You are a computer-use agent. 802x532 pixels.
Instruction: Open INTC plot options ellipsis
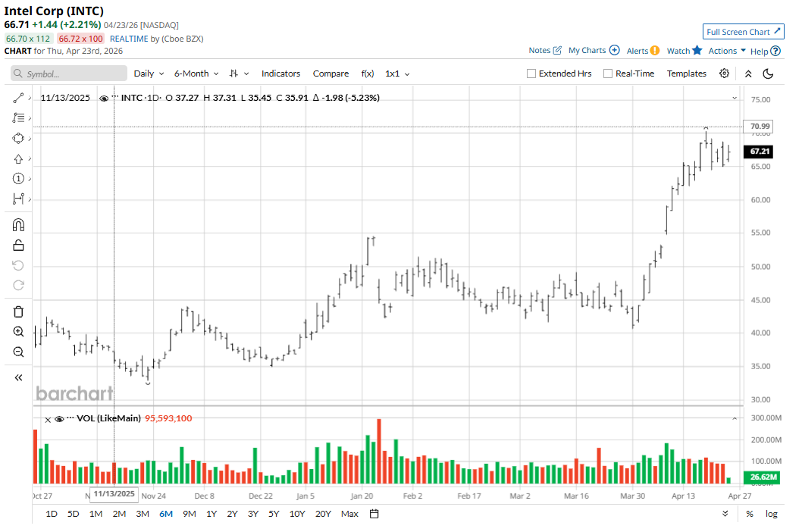point(115,97)
